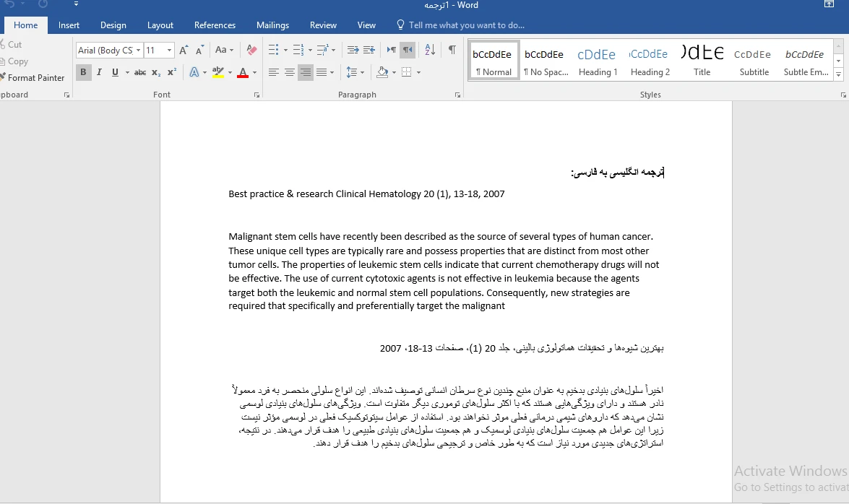Apply strikethrough to the text

click(x=140, y=72)
